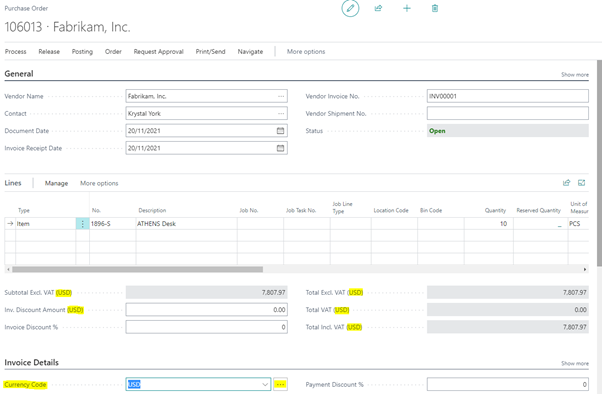Click the Job Task No. column header
The height and width of the screenshot is (394, 602).
pos(301,210)
